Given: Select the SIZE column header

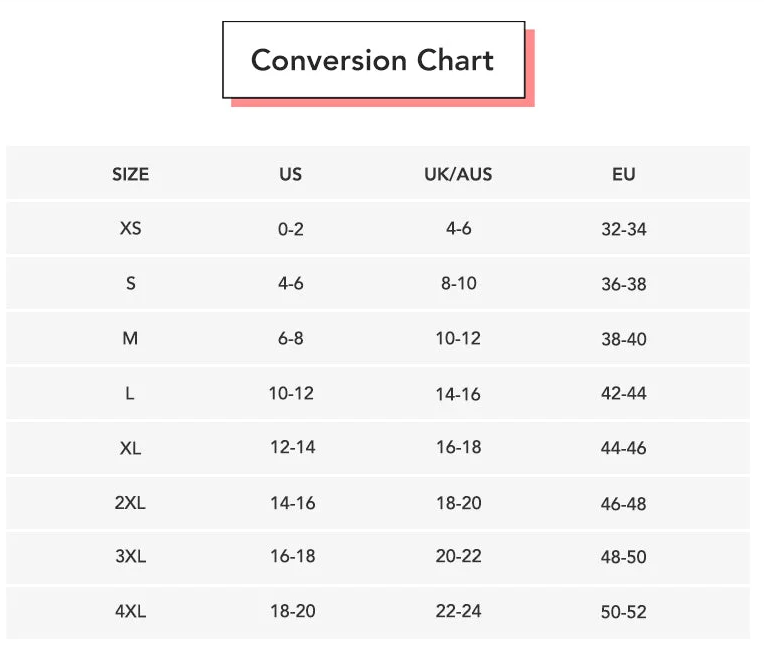Looking at the screenshot, I should coord(130,174).
